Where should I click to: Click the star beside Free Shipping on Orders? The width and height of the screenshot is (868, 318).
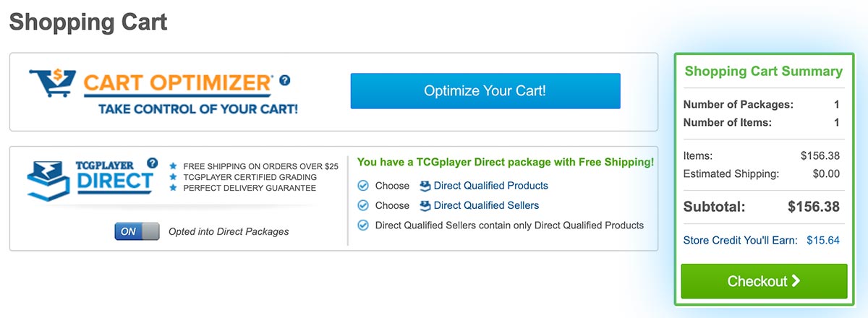(174, 166)
